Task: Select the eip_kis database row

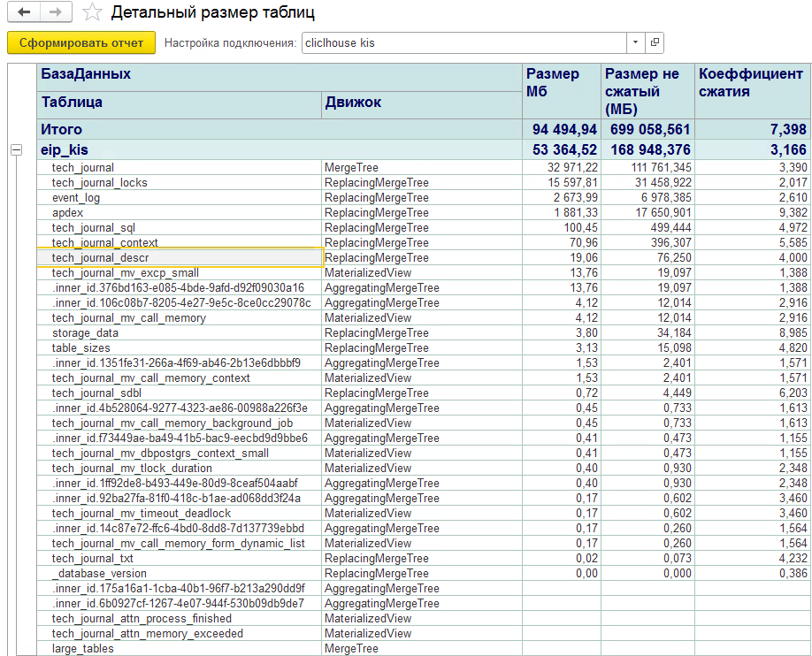Action: point(65,150)
